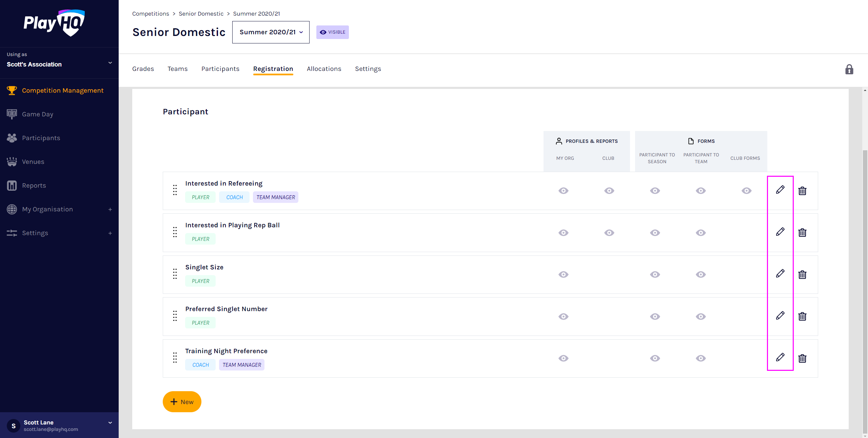Delete the Interested in Playing Rep Ball question
868x438 pixels.
tap(802, 232)
